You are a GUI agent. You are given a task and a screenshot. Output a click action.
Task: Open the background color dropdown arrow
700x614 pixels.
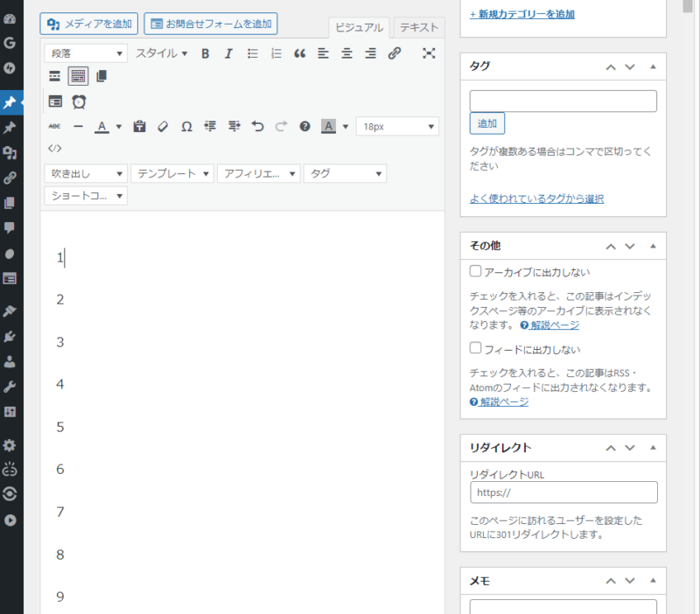[346, 127]
